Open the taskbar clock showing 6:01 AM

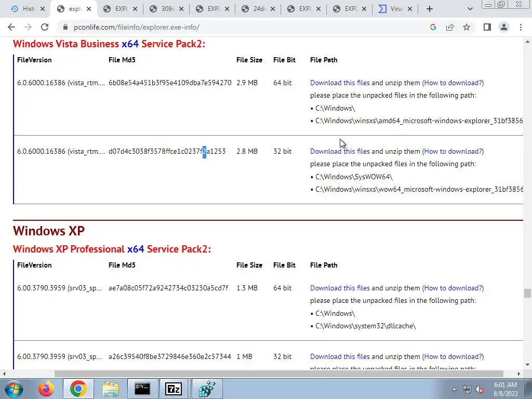coord(506,389)
